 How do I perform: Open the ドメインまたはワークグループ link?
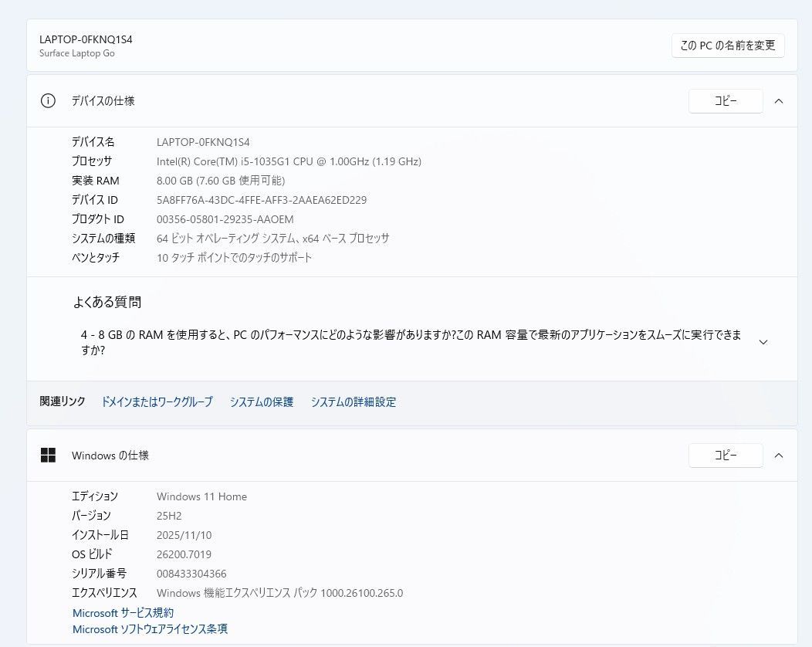pyautogui.click(x=157, y=402)
